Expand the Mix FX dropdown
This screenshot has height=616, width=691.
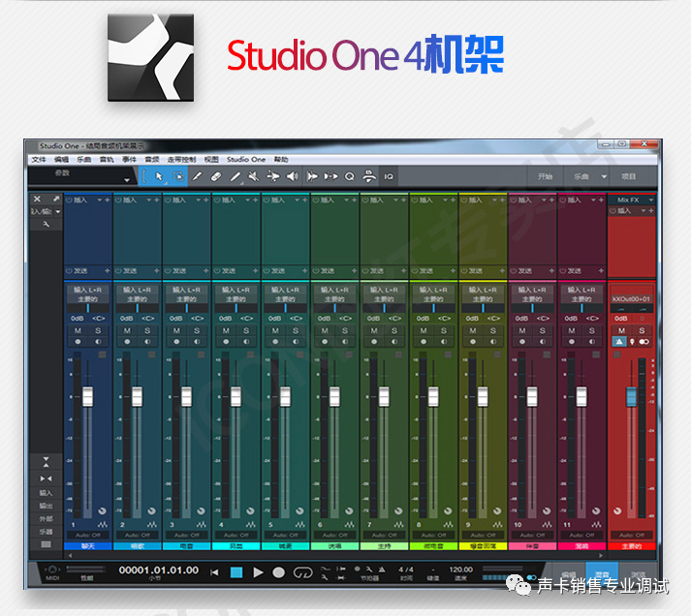(x=650, y=200)
